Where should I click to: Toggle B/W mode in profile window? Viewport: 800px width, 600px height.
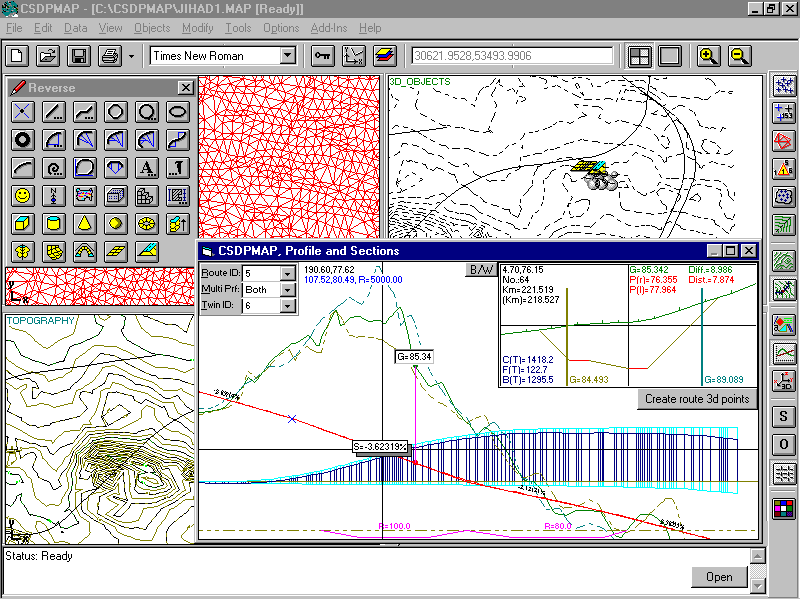pyautogui.click(x=481, y=270)
